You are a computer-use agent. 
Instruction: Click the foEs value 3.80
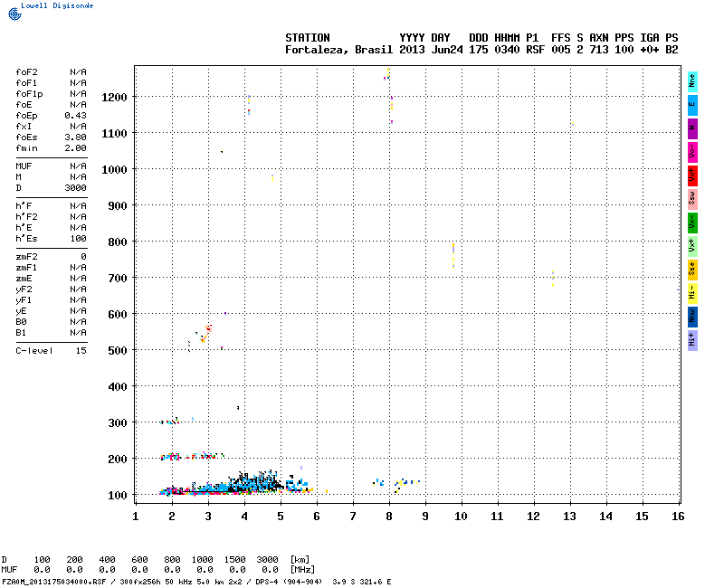75,137
